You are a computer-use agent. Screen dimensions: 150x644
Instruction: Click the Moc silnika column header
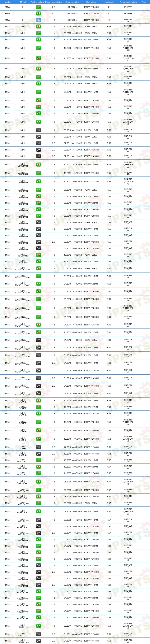coord(91,2)
